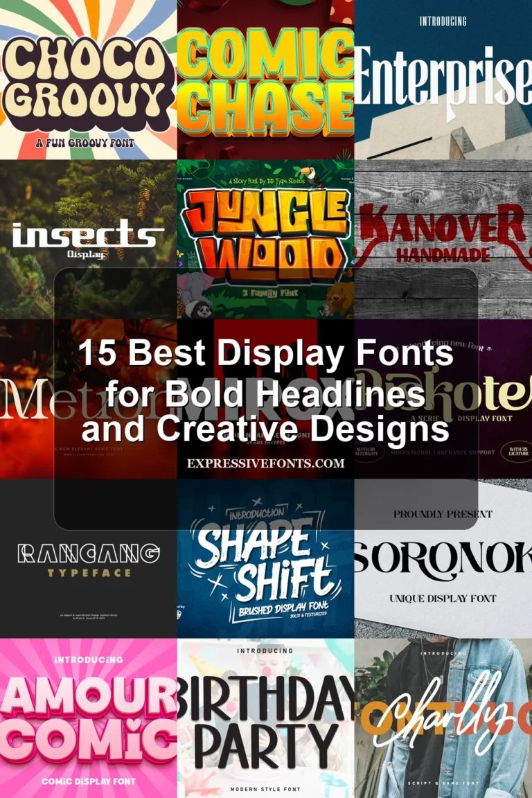This screenshot has height=798, width=532.
Task: Select the Jungle Wood font thumbnail
Action: coord(266,239)
